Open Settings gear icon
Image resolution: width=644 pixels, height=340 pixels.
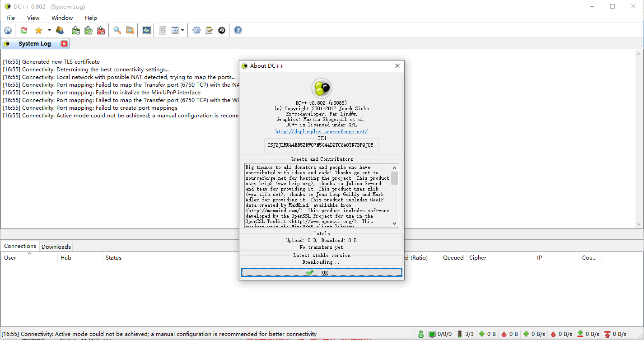coord(196,30)
